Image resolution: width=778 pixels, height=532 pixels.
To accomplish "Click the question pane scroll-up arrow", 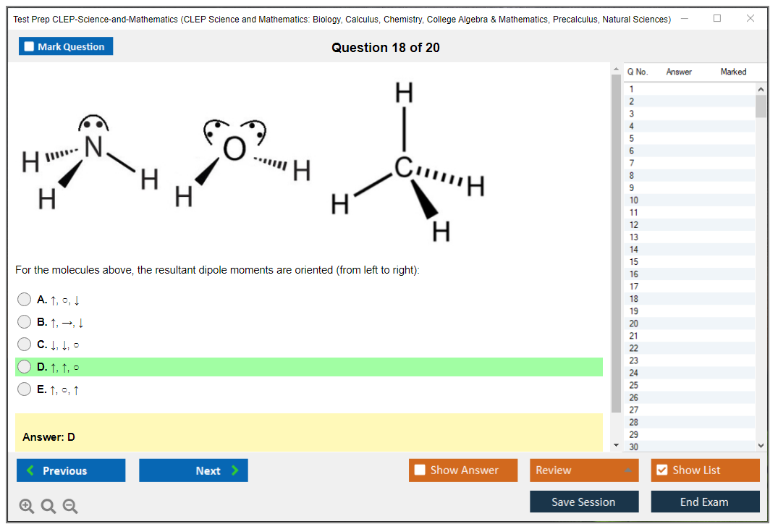I will [x=616, y=69].
